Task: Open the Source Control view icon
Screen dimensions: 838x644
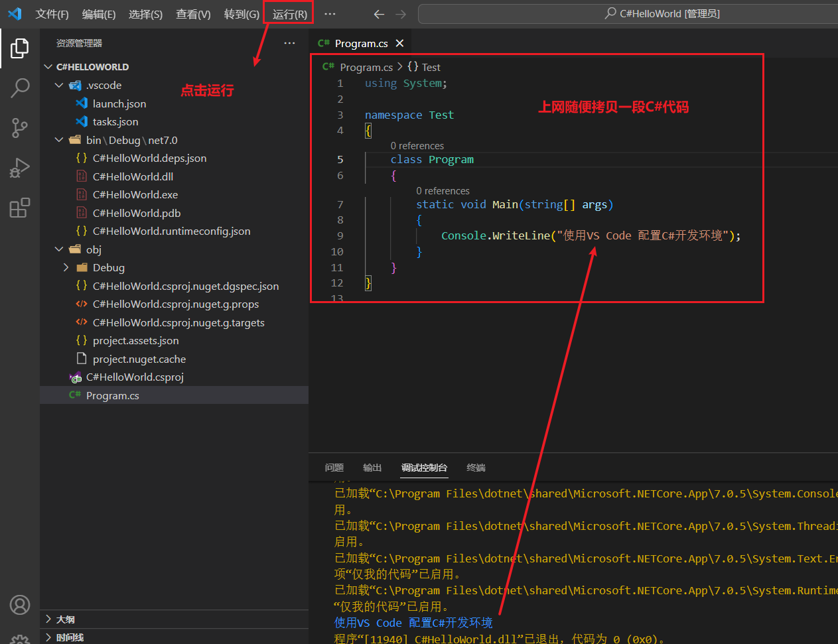Action: [20, 127]
